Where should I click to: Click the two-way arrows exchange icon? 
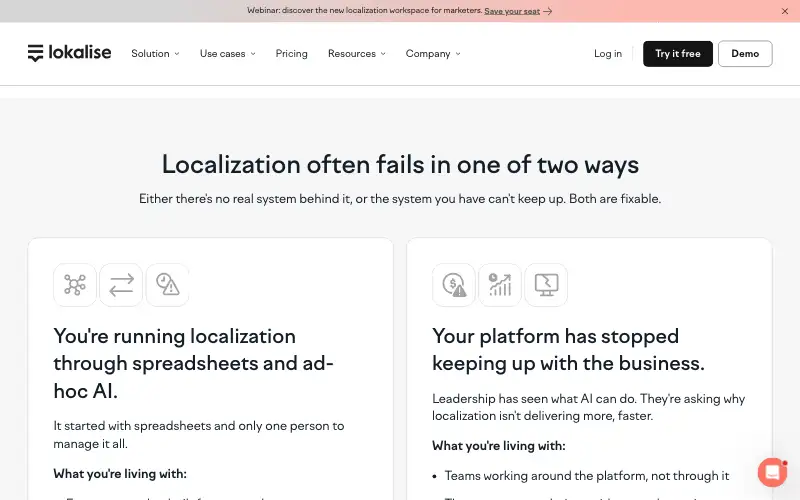coord(121,285)
